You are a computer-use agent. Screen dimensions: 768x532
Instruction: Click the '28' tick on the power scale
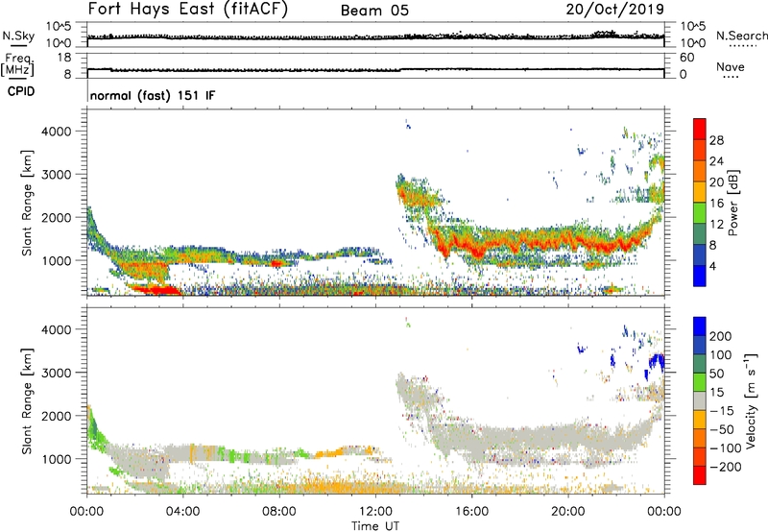[x=716, y=140]
